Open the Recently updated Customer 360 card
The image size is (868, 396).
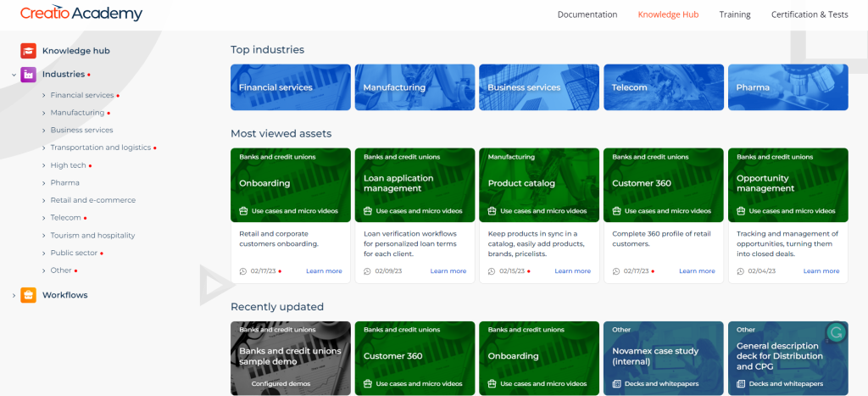click(x=415, y=359)
